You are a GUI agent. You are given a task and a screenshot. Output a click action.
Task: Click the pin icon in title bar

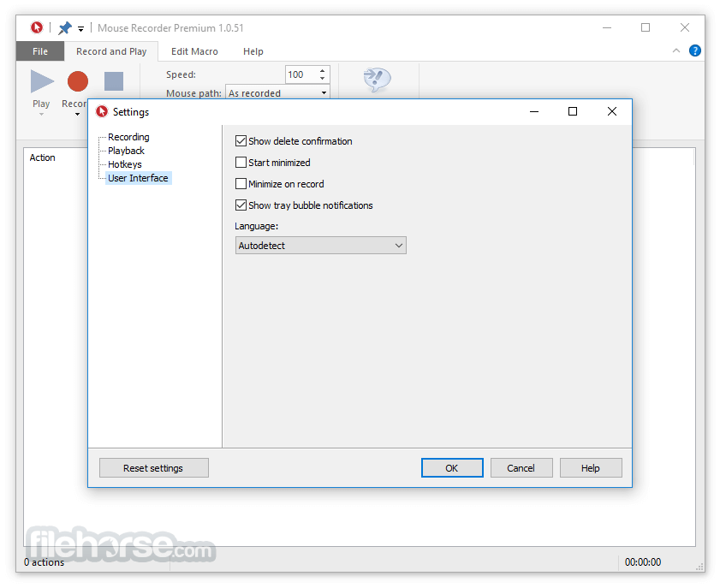tap(65, 28)
